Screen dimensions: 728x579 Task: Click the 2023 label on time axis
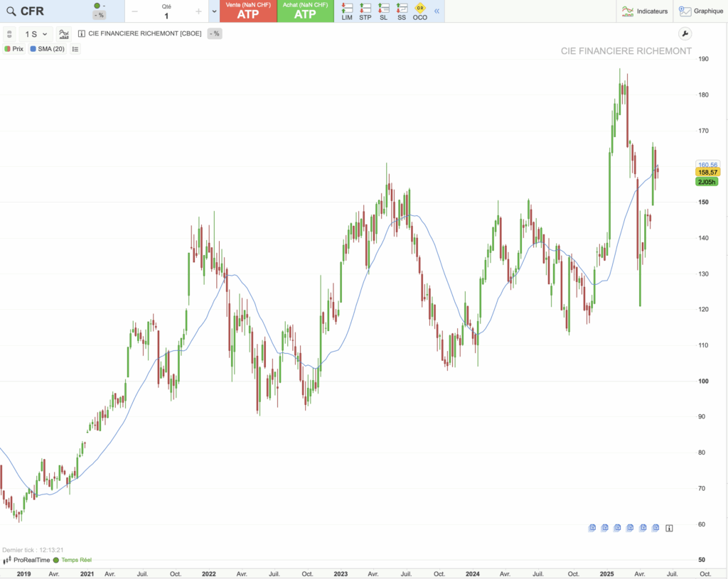click(x=341, y=574)
